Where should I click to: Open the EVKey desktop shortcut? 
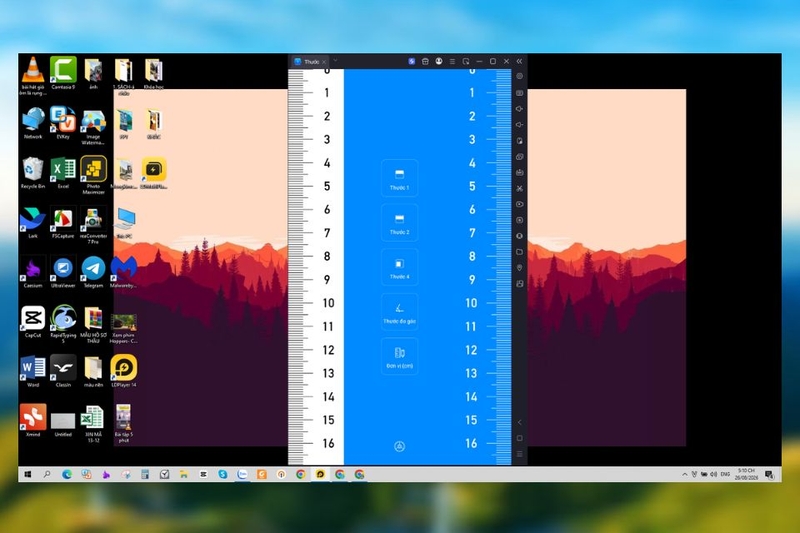tap(63, 123)
